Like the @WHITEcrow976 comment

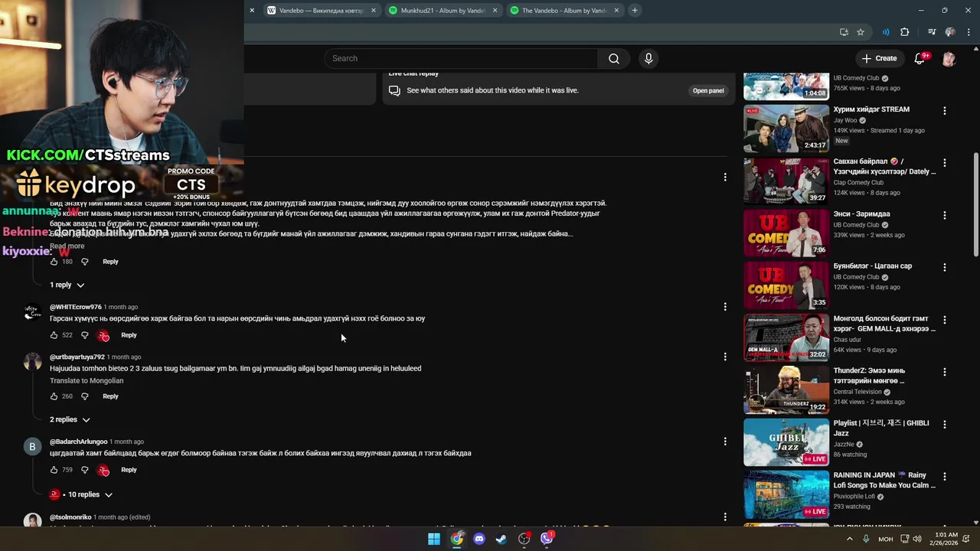tap(54, 335)
